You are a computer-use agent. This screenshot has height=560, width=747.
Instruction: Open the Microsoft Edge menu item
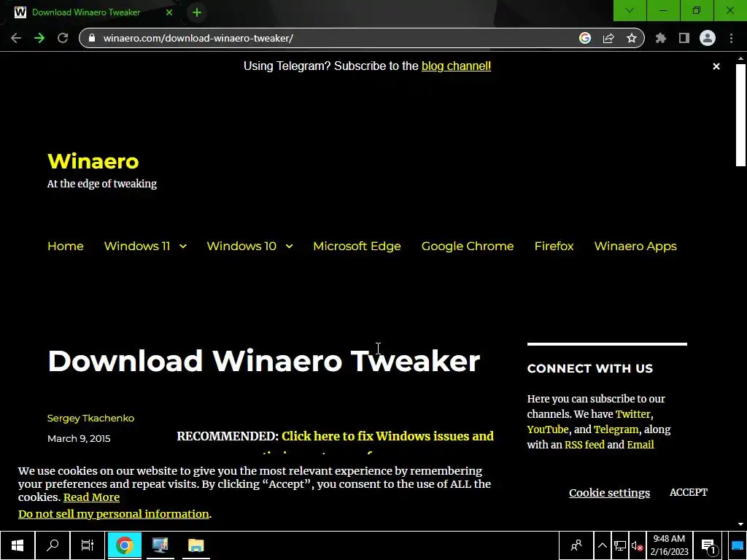pos(357,246)
